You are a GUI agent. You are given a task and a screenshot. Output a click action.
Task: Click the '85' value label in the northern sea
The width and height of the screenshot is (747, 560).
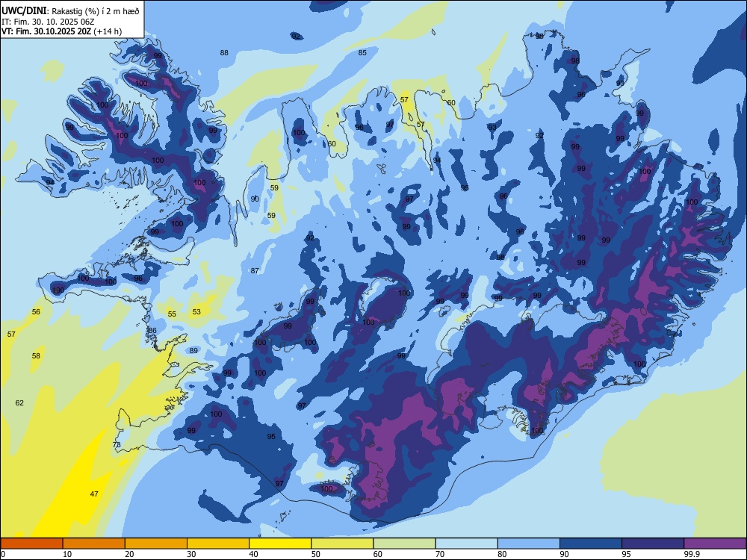pyautogui.click(x=362, y=53)
